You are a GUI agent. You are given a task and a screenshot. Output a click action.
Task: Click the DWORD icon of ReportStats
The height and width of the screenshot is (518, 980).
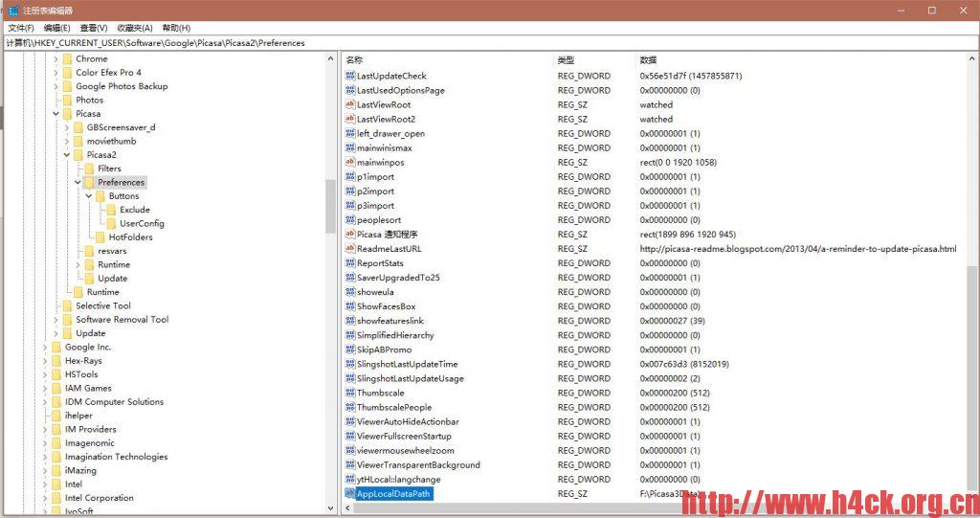tap(350, 262)
